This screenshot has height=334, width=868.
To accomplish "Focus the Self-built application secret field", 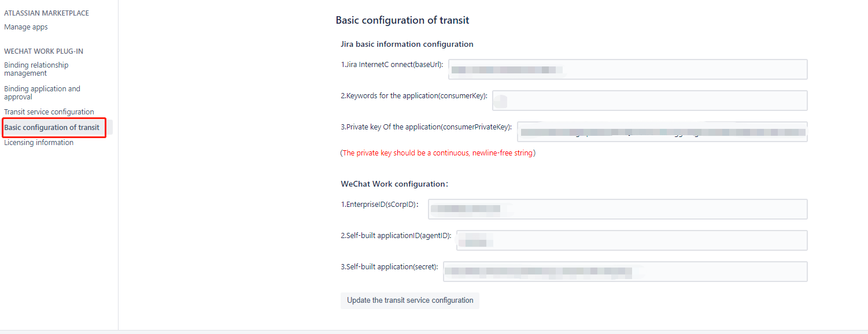I will click(625, 272).
